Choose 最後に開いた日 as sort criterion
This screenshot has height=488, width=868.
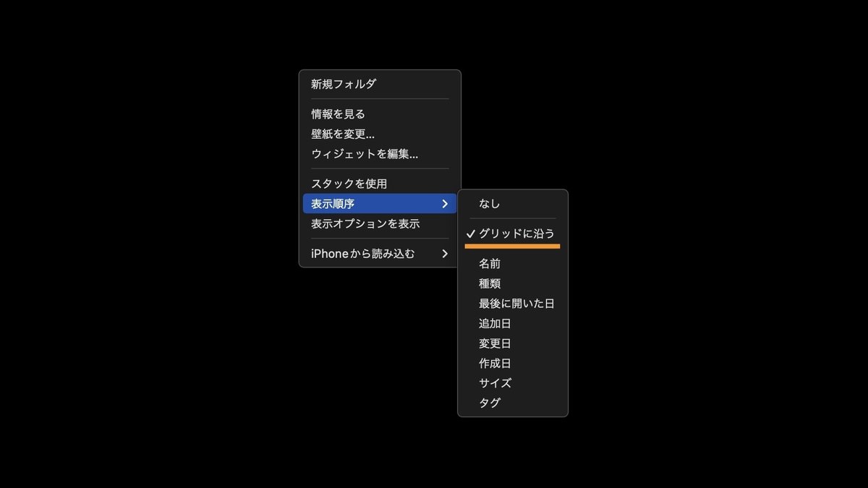point(514,303)
